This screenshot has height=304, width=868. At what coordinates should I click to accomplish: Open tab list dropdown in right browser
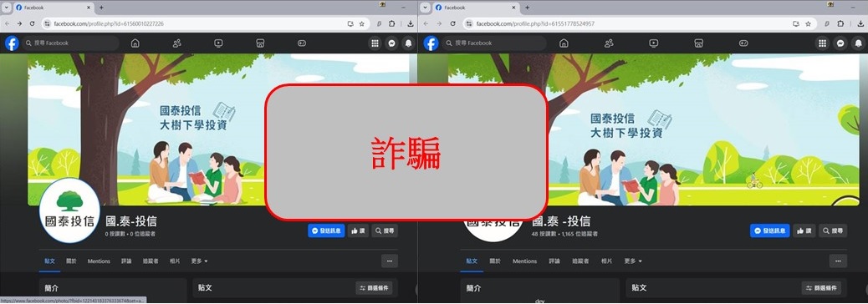(425, 8)
